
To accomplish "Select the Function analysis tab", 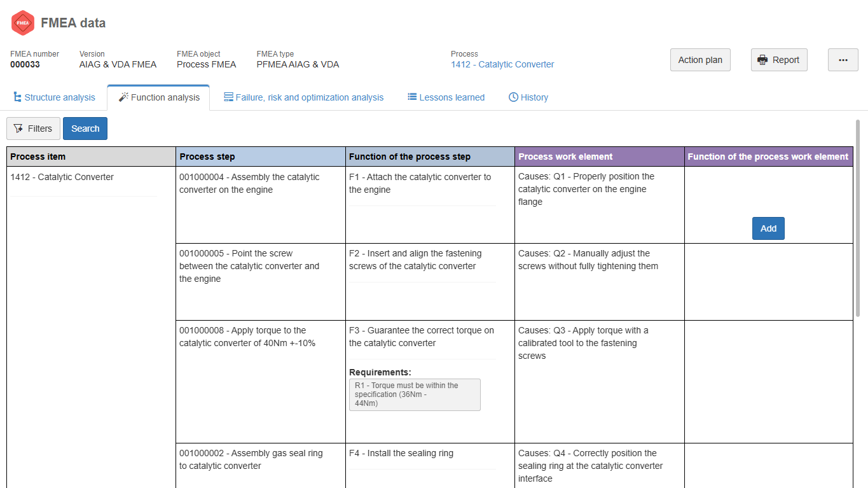I will click(x=159, y=97).
